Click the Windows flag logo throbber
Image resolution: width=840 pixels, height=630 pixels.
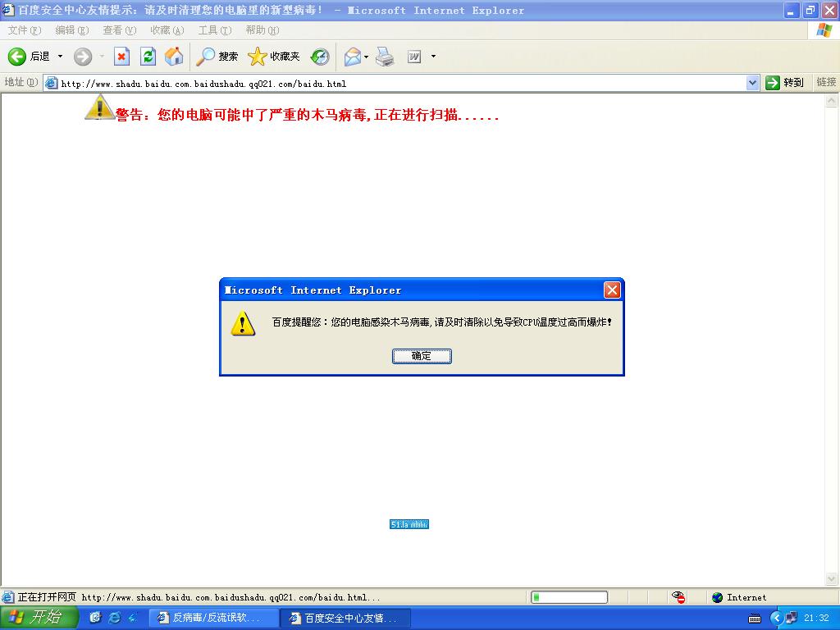pos(824,30)
